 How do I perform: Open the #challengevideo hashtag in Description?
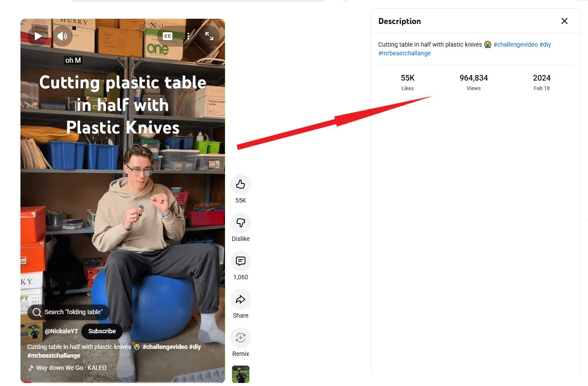click(515, 44)
